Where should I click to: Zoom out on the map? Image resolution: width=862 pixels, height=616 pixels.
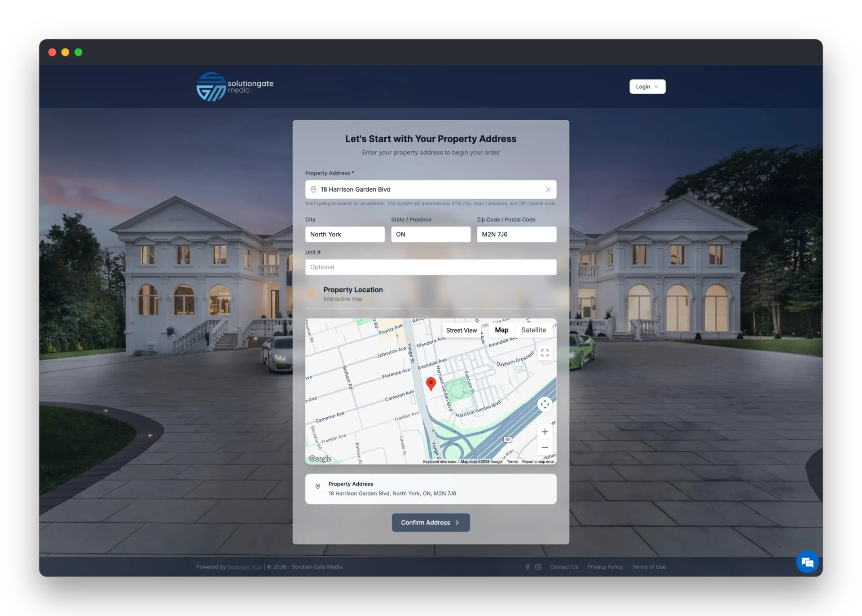click(545, 447)
